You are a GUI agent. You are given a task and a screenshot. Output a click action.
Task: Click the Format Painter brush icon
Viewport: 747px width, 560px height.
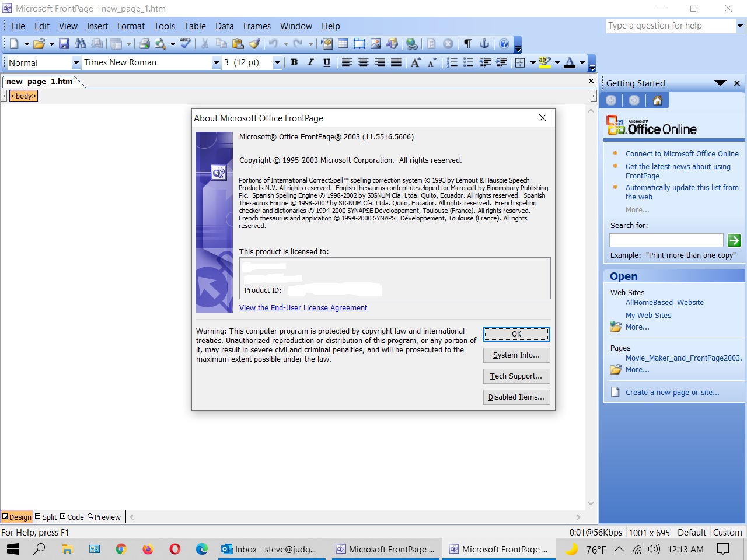tap(254, 44)
